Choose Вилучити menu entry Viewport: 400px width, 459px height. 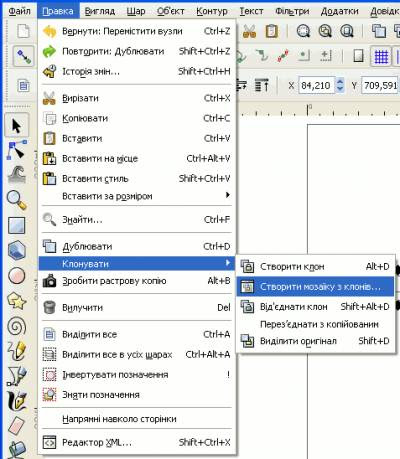click(x=136, y=307)
